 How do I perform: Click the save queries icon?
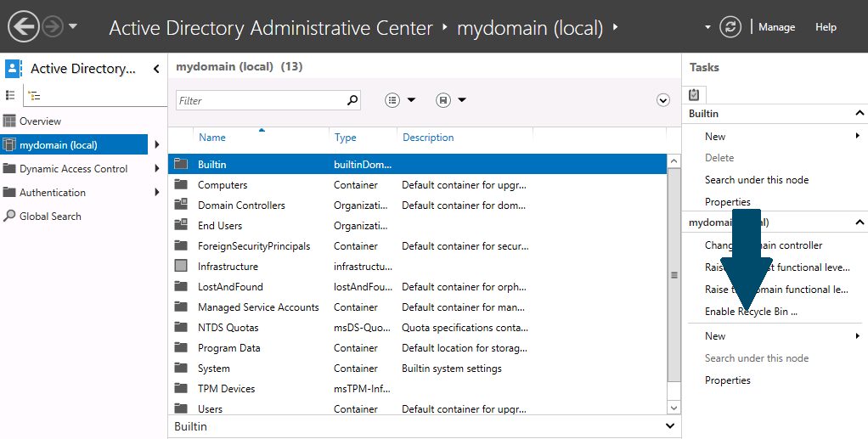442,100
